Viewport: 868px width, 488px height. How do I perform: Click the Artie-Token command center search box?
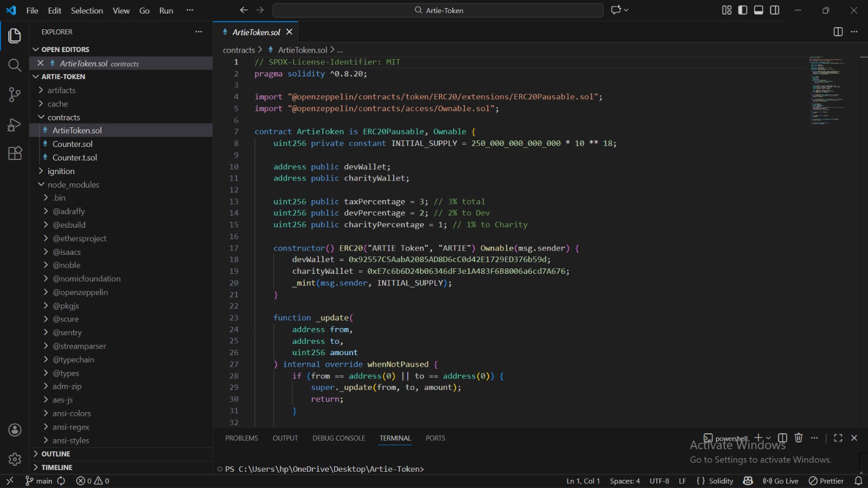[x=438, y=10]
